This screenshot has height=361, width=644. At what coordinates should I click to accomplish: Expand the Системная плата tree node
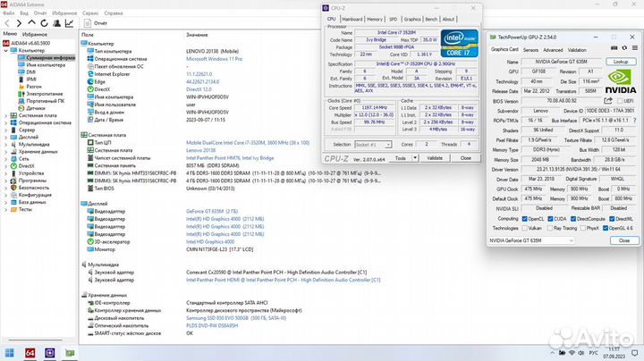5,115
